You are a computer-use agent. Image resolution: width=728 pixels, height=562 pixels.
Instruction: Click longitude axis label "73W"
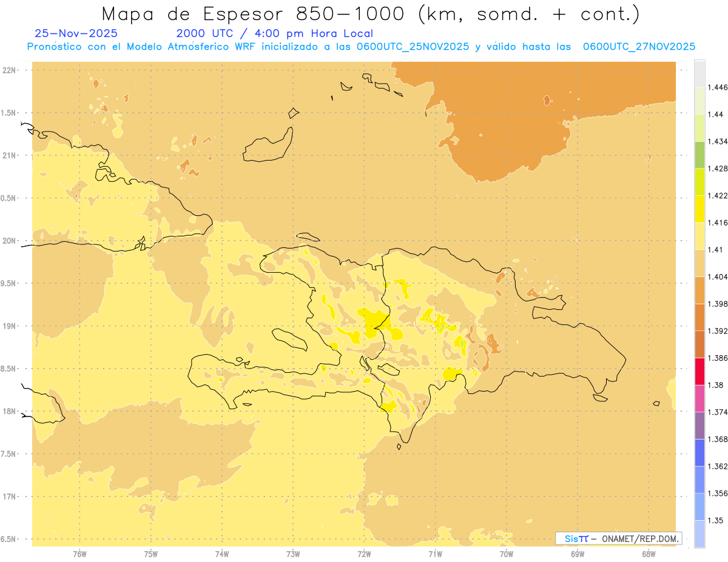293,554
